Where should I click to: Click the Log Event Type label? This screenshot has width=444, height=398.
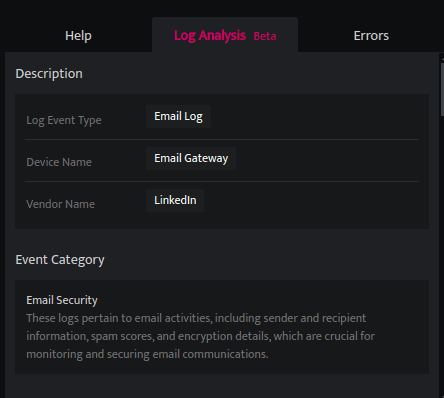point(64,120)
